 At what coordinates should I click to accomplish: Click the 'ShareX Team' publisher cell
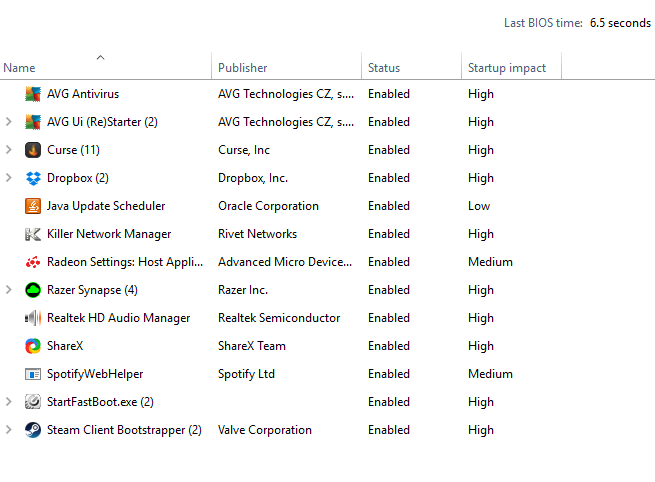(252, 346)
